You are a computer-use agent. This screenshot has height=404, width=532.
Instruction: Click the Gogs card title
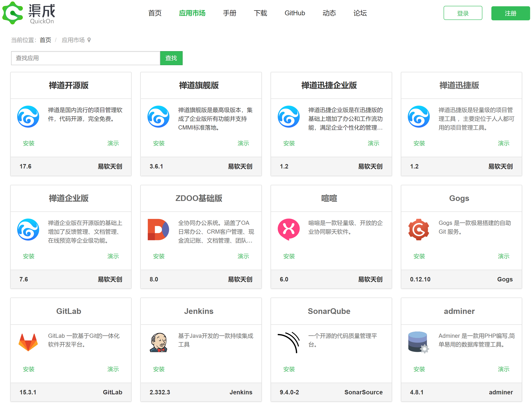click(x=459, y=198)
